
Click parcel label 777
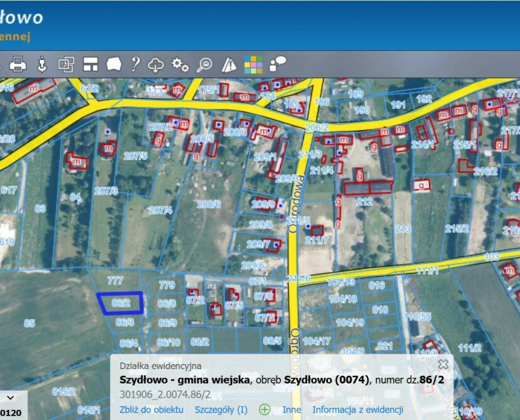click(x=116, y=281)
